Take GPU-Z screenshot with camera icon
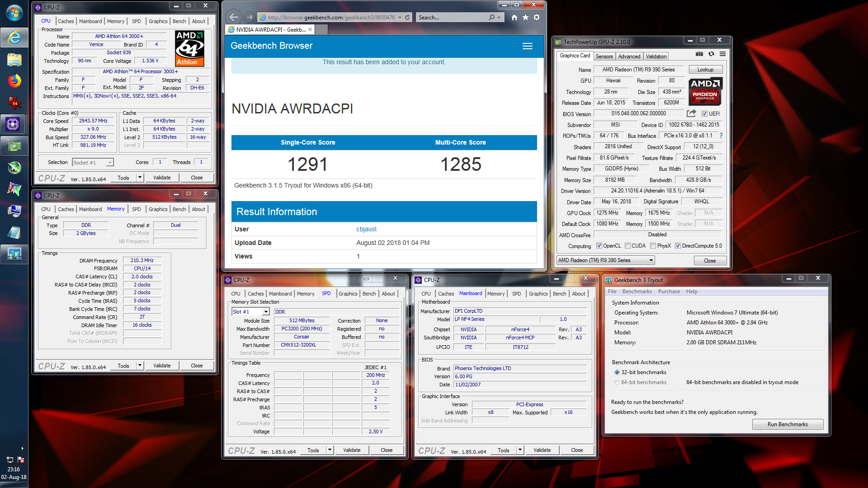 click(699, 54)
